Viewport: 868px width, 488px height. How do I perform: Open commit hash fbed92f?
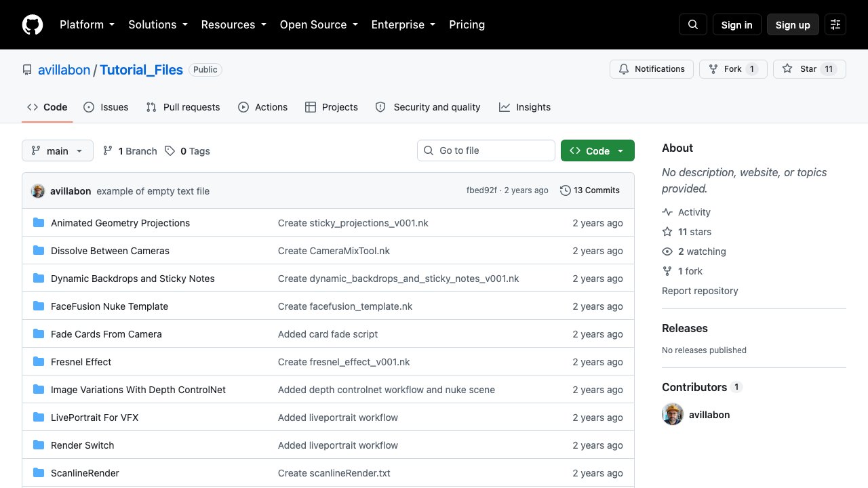click(x=481, y=190)
